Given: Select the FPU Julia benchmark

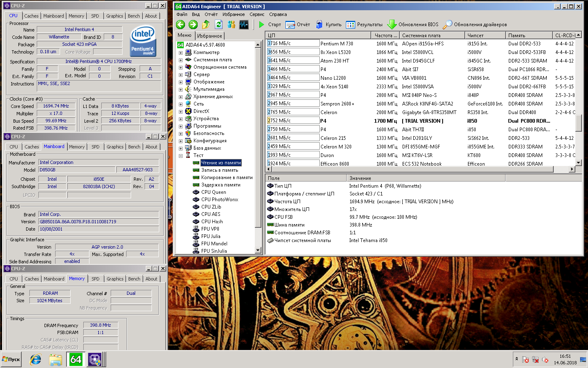Looking at the screenshot, I should [x=211, y=236].
